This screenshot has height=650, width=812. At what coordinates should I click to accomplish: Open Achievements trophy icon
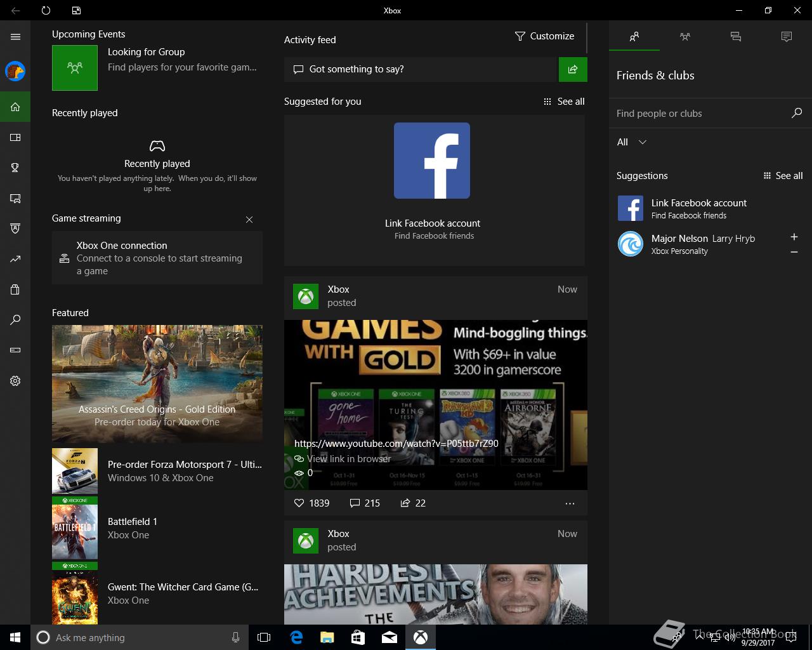[x=15, y=168]
